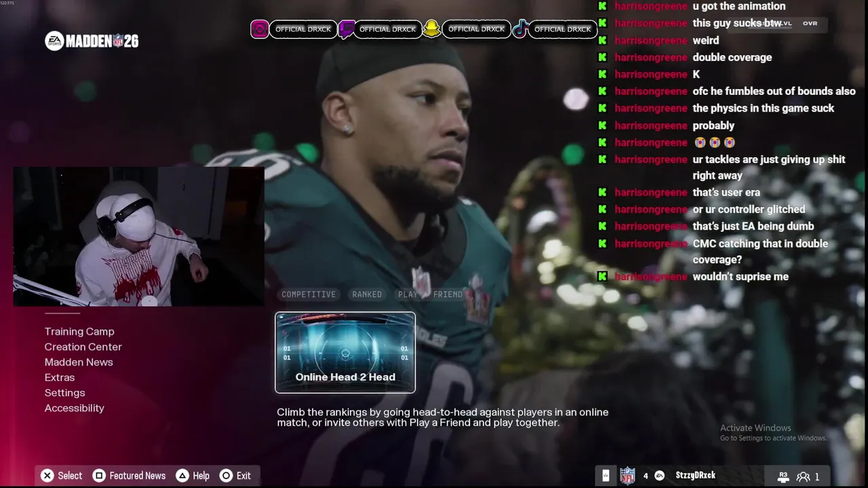Click the StzzyDRxck username
Image resolution: width=868 pixels, height=488 pixels.
[696, 476]
